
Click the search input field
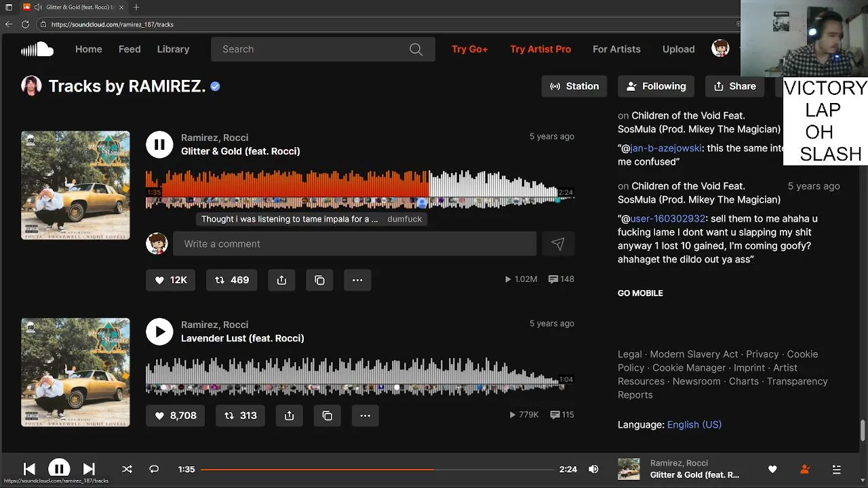[x=323, y=49]
